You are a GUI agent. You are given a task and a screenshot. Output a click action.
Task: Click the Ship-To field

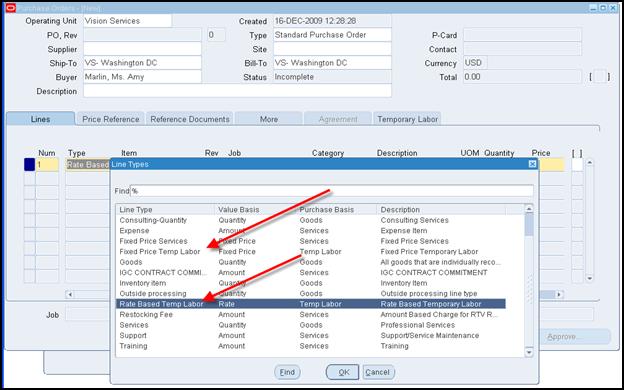[142, 63]
